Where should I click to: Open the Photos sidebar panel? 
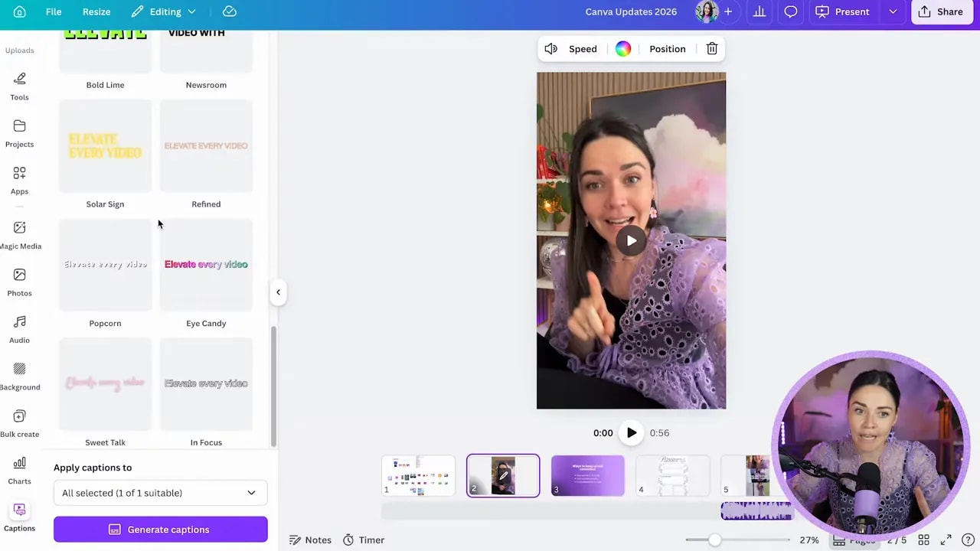(x=19, y=282)
